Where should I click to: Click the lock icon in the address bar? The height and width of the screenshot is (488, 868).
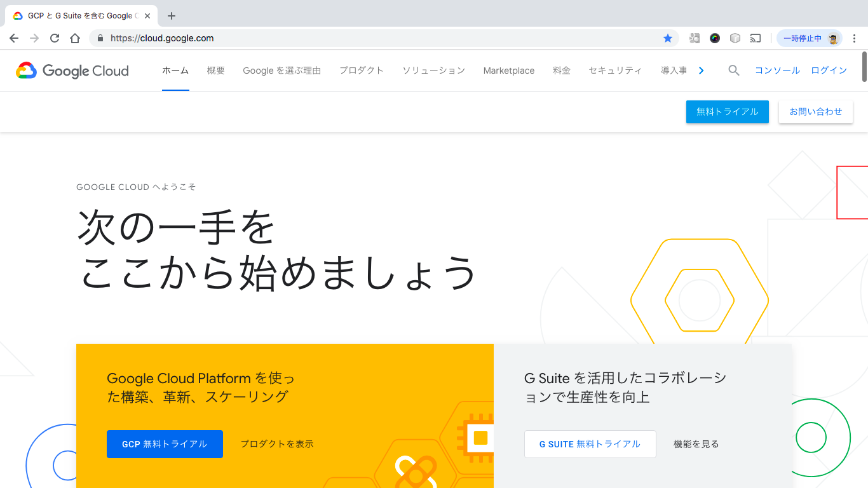[100, 38]
